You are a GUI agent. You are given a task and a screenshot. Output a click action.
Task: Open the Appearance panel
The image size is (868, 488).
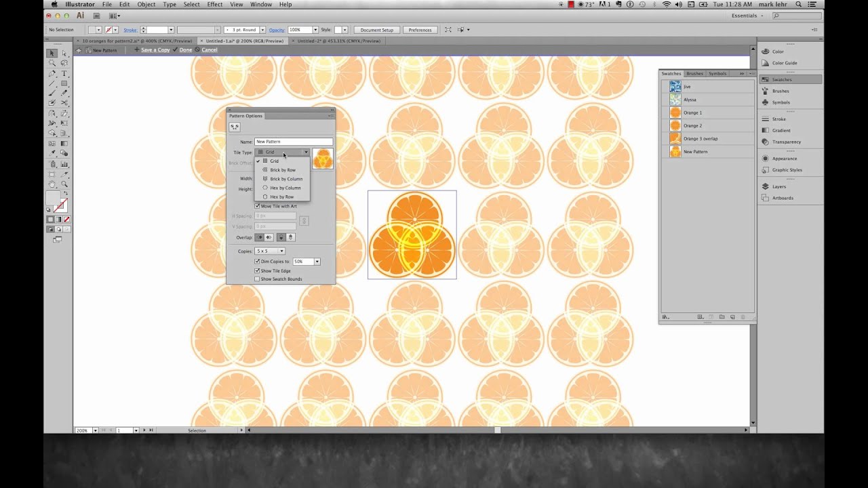pos(783,159)
